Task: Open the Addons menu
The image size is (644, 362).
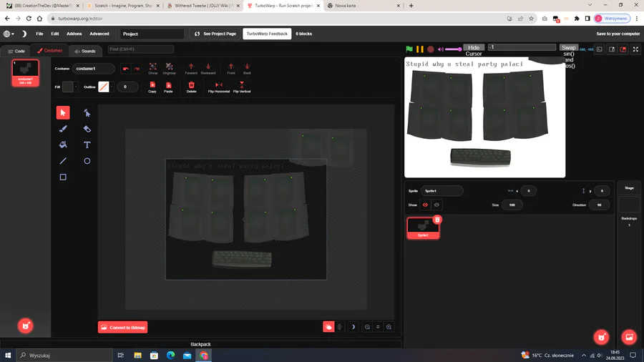Action: click(74, 34)
